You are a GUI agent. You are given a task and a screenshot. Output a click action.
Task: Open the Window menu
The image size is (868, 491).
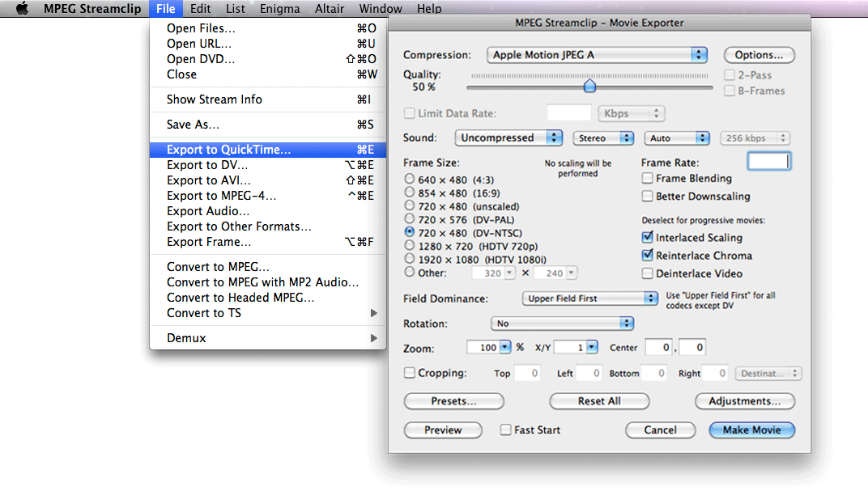point(381,8)
